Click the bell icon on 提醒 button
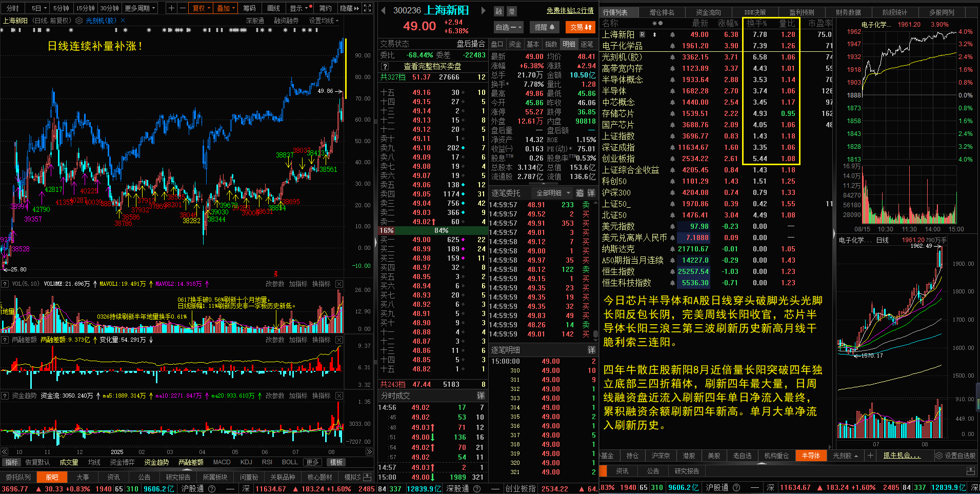The width and height of the screenshot is (980, 494). coord(552,27)
